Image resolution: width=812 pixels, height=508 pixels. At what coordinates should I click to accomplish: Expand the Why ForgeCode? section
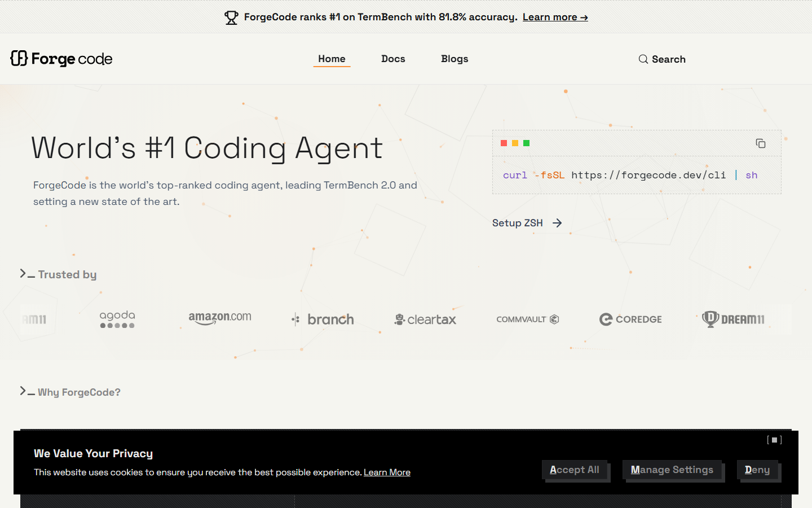click(x=70, y=392)
